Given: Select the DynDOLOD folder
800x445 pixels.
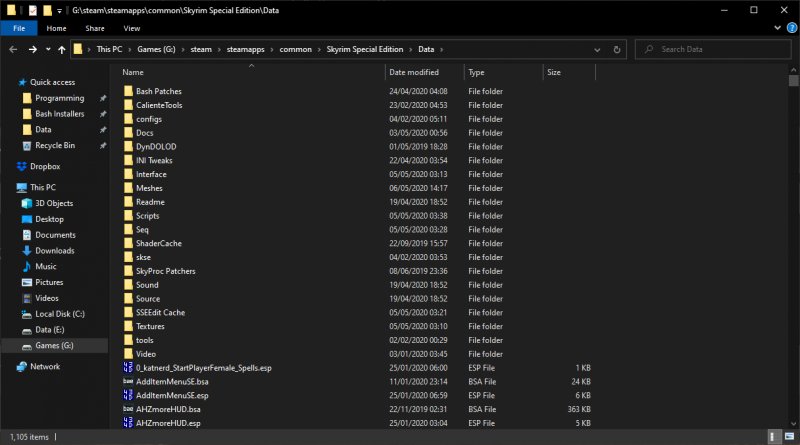Looking at the screenshot, I should coord(156,146).
